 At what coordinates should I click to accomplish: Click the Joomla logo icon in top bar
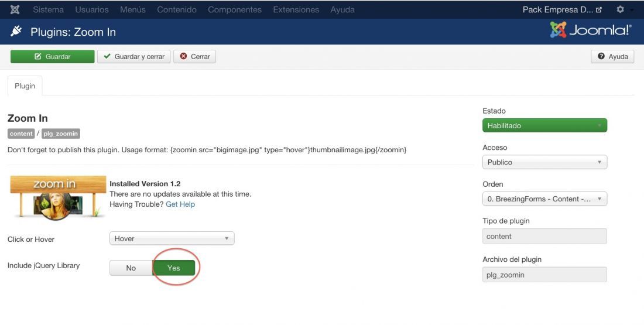coord(15,9)
